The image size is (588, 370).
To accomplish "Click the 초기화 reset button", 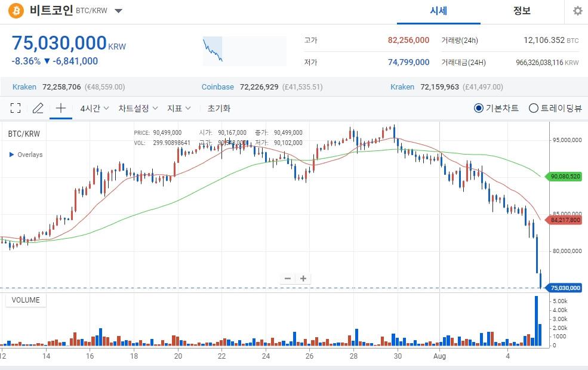I will [218, 109].
